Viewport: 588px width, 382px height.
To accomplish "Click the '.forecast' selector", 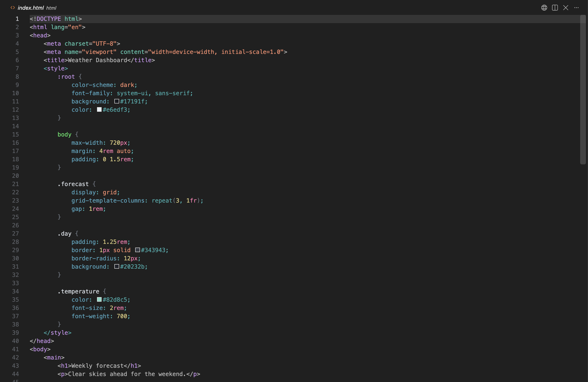I will [x=73, y=184].
